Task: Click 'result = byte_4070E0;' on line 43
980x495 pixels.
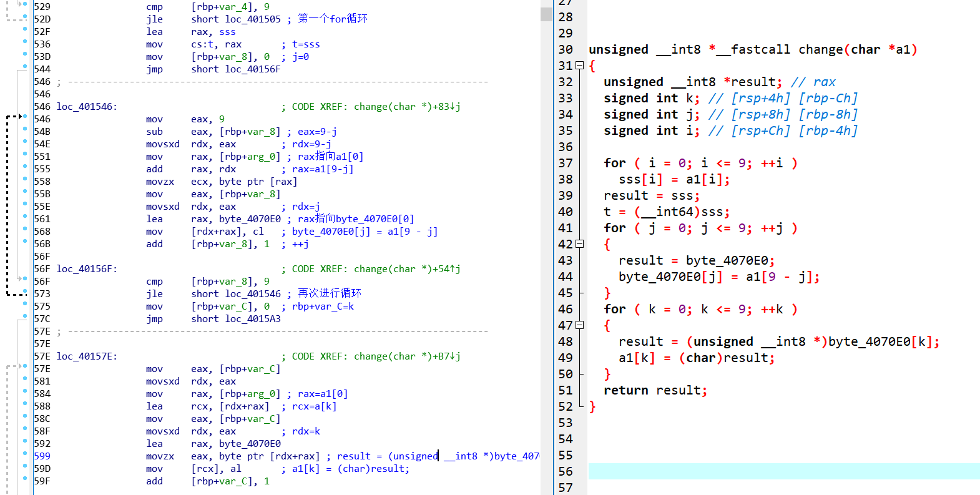Action: tap(697, 260)
